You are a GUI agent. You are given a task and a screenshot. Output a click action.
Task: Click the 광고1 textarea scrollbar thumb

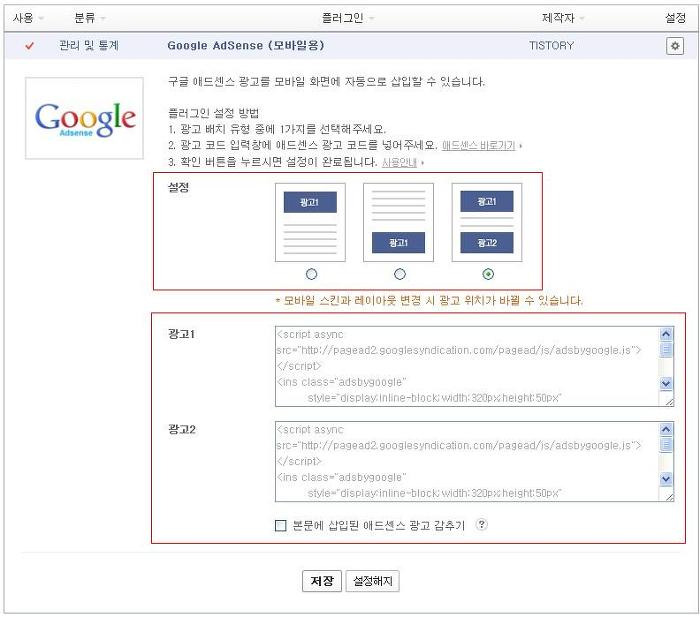click(666, 349)
